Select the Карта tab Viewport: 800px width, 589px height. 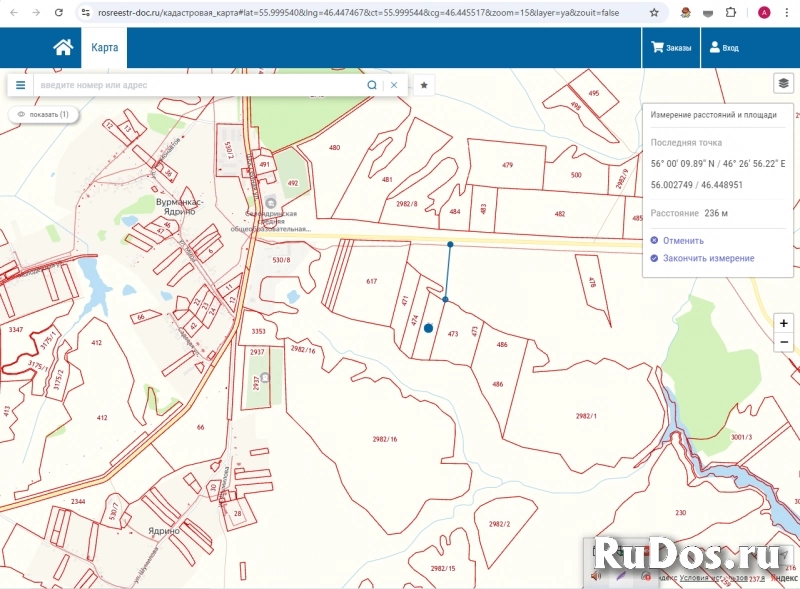[x=105, y=47]
